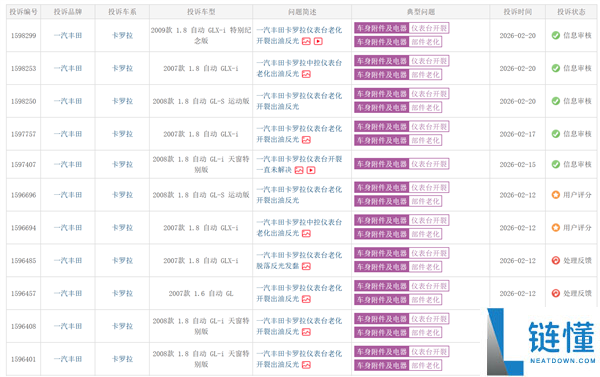Open image icon in complaint 1597407 description

pos(299,170)
